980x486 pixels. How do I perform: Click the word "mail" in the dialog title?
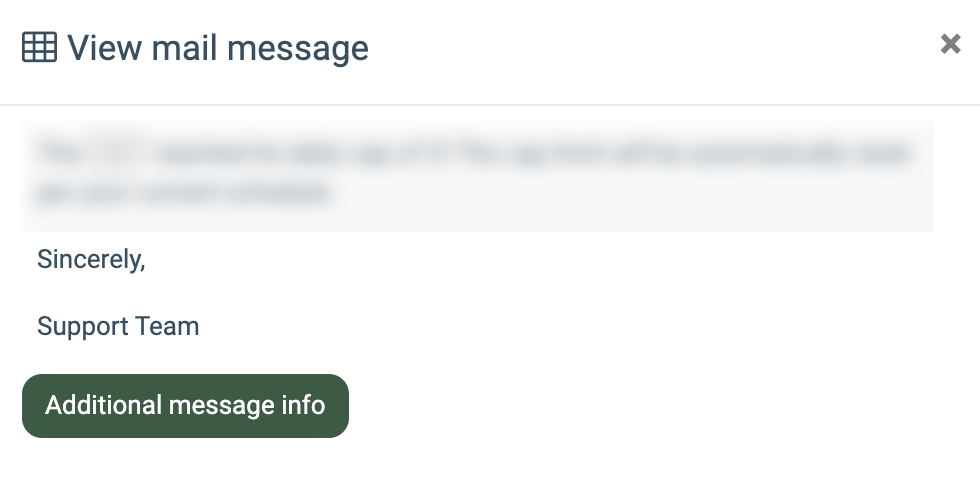click(184, 47)
